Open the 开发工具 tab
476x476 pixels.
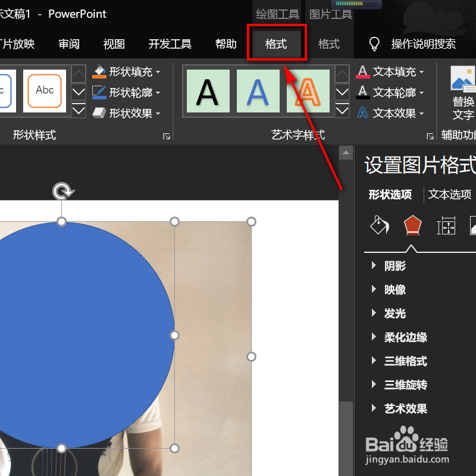(x=170, y=44)
